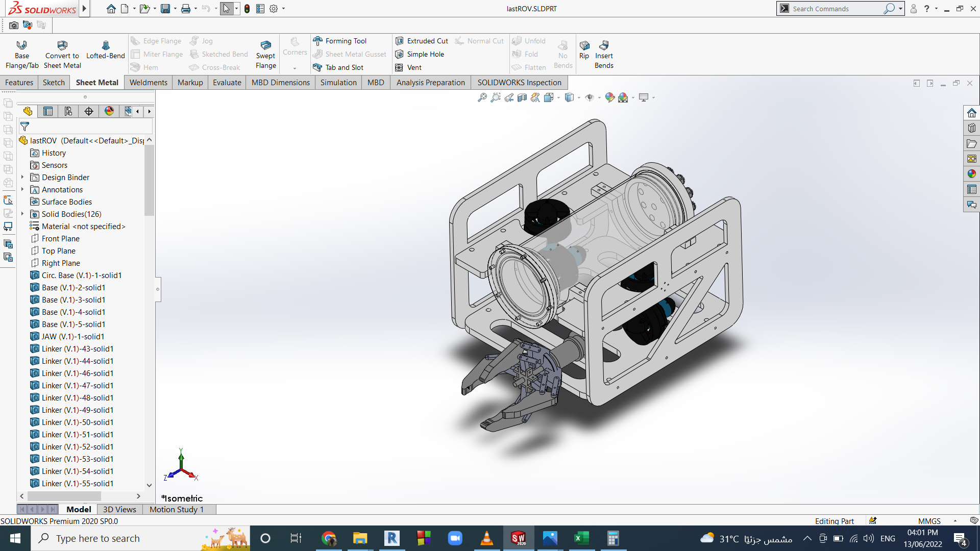Viewport: 980px width, 551px height.
Task: Open the Evaluate ribbon tab
Action: 227,82
